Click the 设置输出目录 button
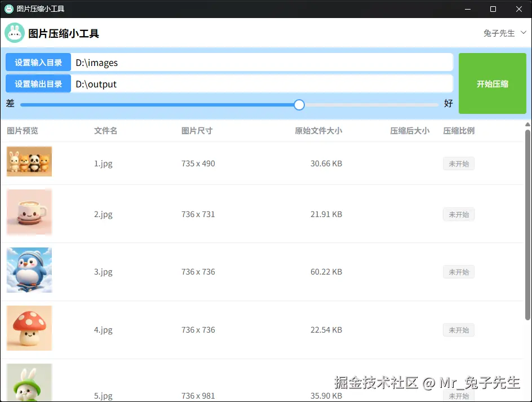 (38, 84)
